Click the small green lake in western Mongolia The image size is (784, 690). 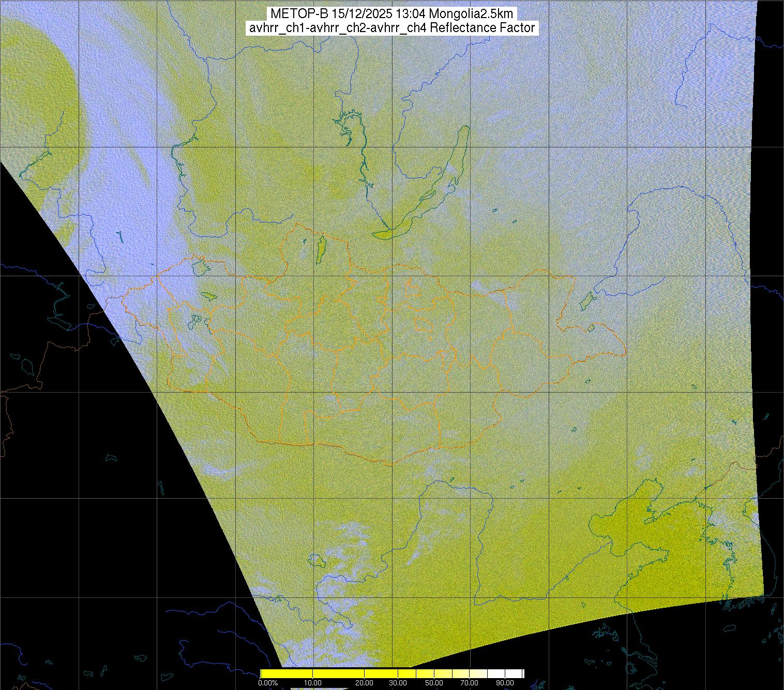[208, 296]
